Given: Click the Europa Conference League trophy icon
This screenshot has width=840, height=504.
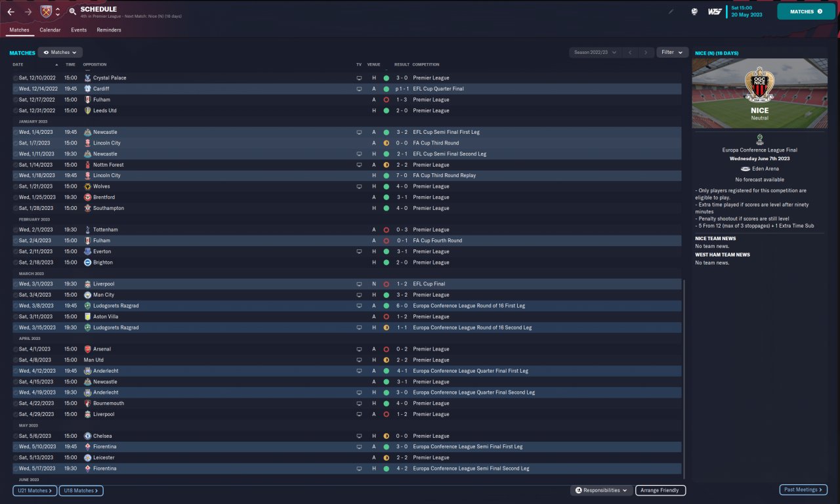Looking at the screenshot, I should tap(759, 138).
